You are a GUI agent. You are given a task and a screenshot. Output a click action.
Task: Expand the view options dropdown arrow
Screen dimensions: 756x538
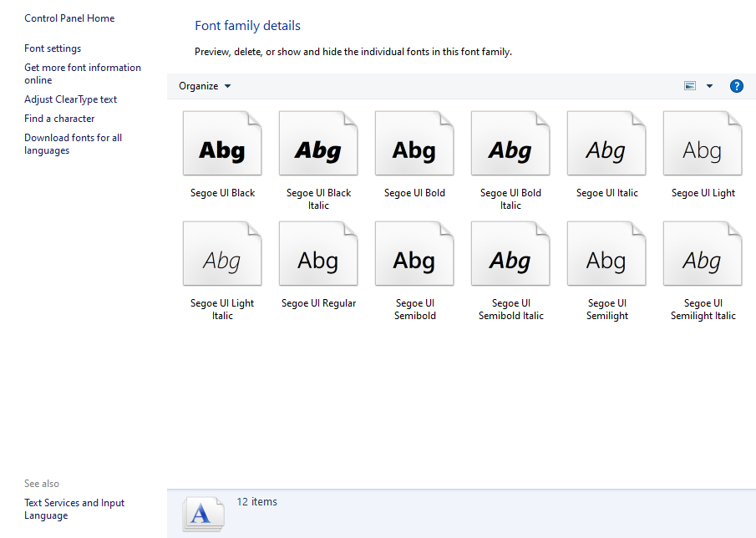point(709,86)
